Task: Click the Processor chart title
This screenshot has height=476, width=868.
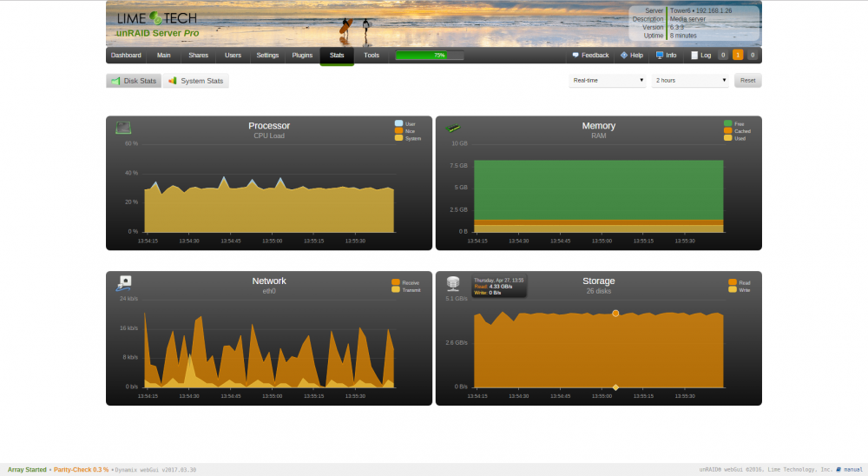Action: (x=269, y=126)
